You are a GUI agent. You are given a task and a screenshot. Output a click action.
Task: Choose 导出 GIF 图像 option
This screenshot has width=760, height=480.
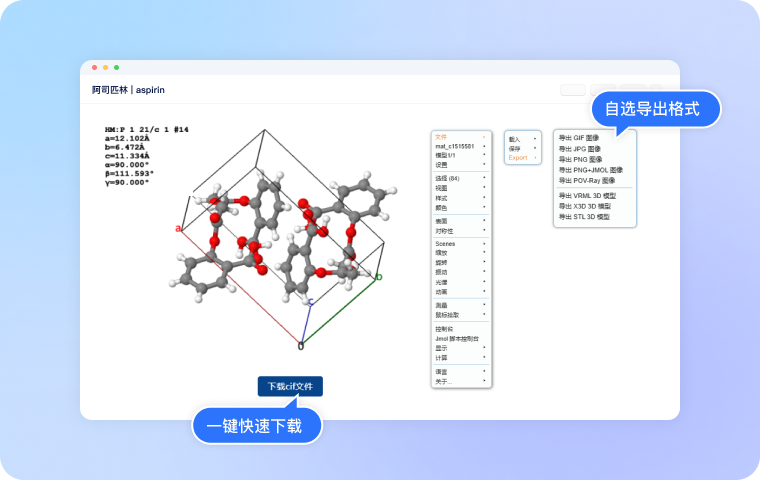coord(580,138)
